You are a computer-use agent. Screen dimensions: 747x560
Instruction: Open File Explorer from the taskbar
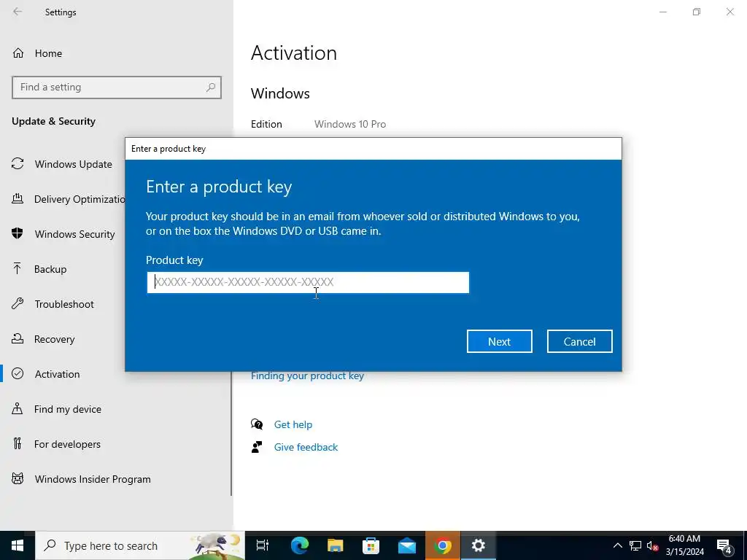pos(336,545)
